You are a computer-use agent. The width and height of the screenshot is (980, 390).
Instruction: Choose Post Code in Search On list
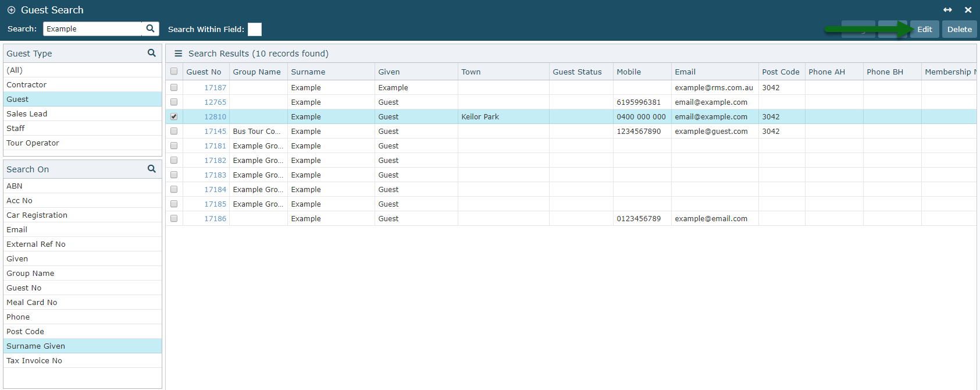tap(83, 331)
